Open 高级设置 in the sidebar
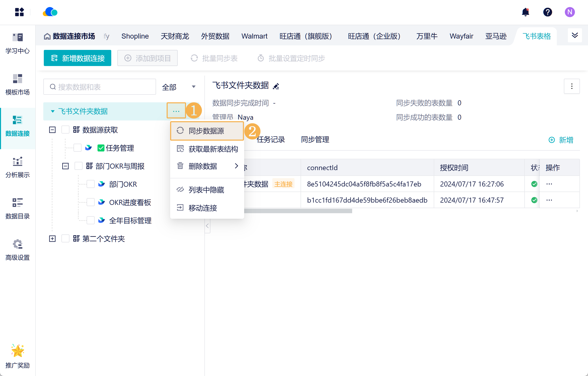 click(x=18, y=250)
